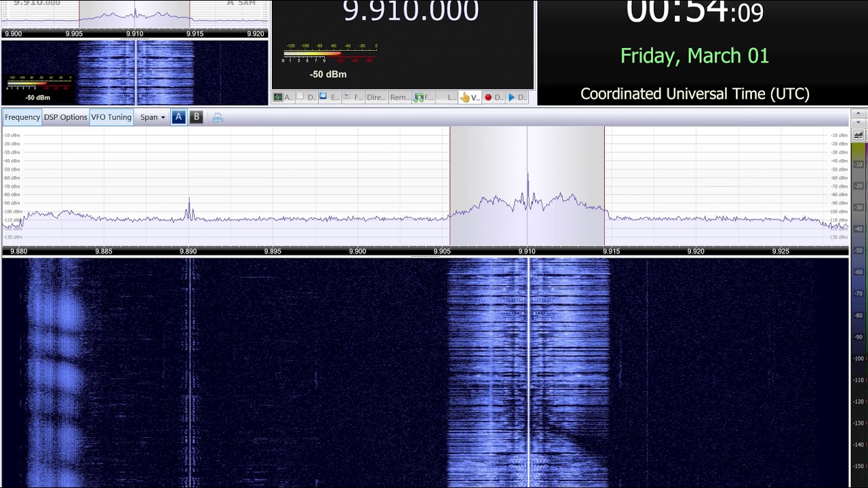Screen dimensions: 868x488
Task: Adjust the waterfall color scale at -10
Action: tap(859, 165)
